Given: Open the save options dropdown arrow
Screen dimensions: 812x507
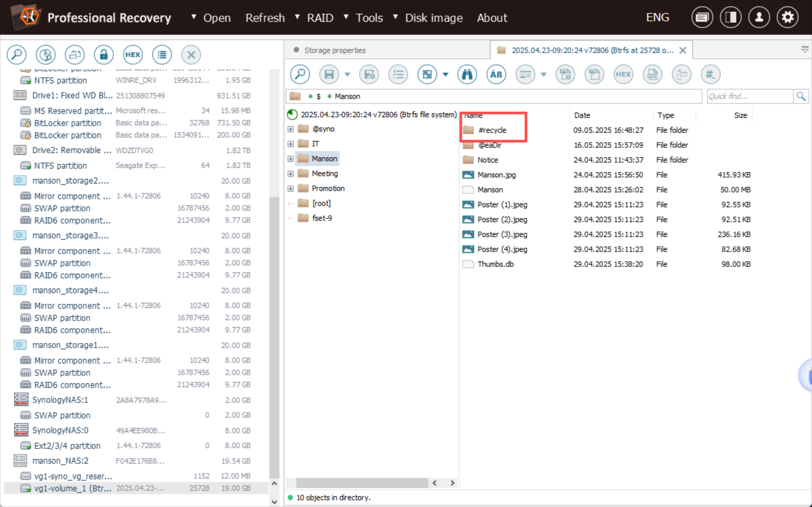Looking at the screenshot, I should tap(347, 74).
